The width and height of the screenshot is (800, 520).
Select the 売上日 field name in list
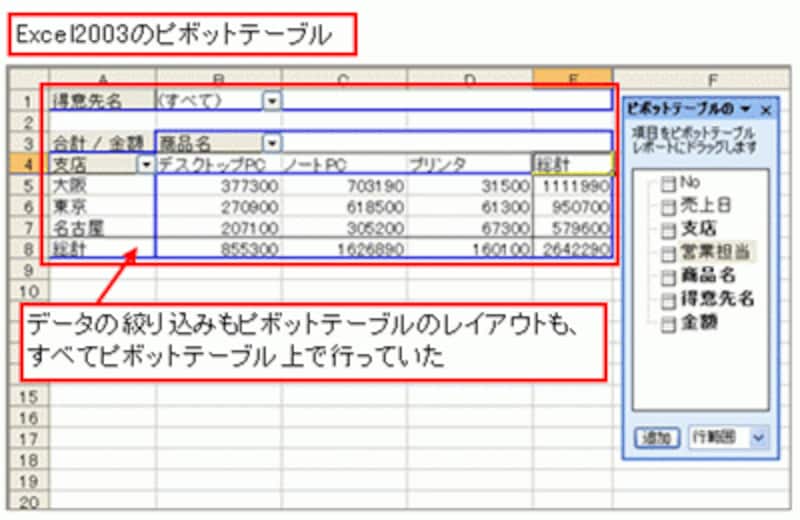(706, 205)
